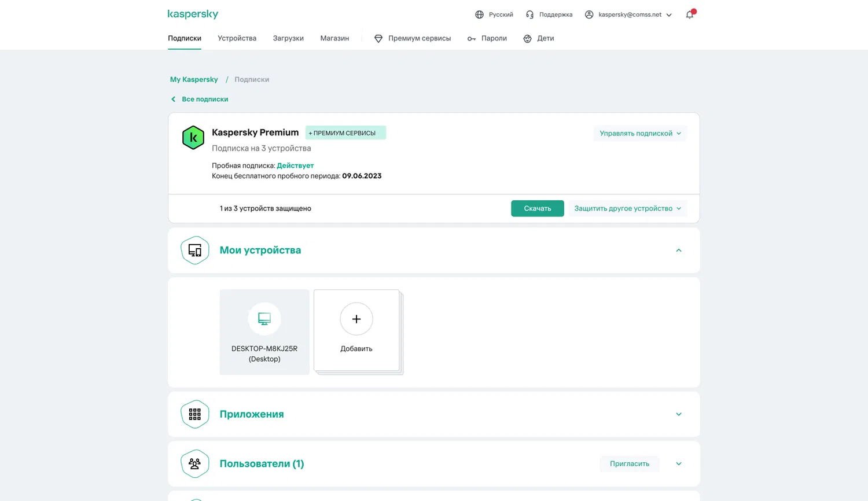Click the Мои устройства heading
The width and height of the screenshot is (868, 501).
tap(260, 250)
